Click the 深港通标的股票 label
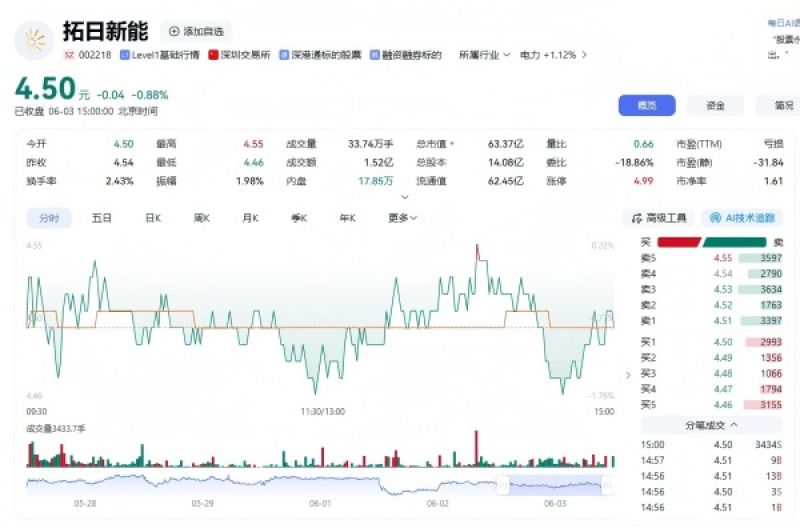The width and height of the screenshot is (800, 528). pyautogui.click(x=327, y=55)
